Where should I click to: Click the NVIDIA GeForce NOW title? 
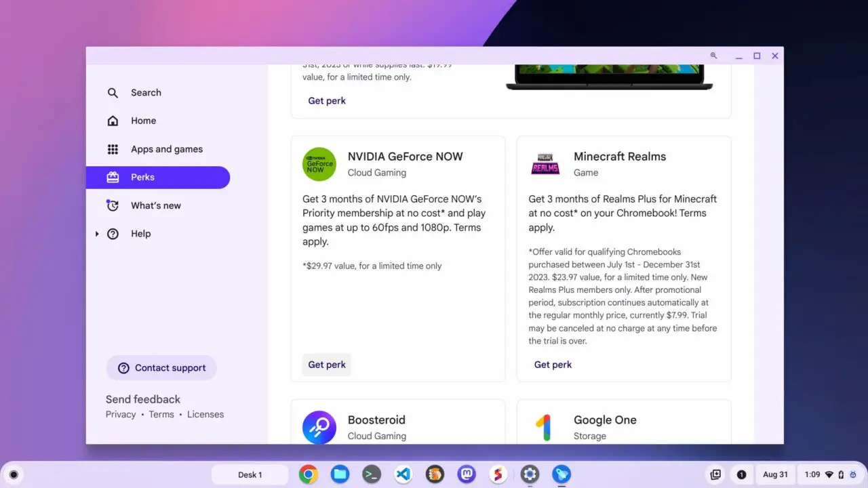click(405, 157)
